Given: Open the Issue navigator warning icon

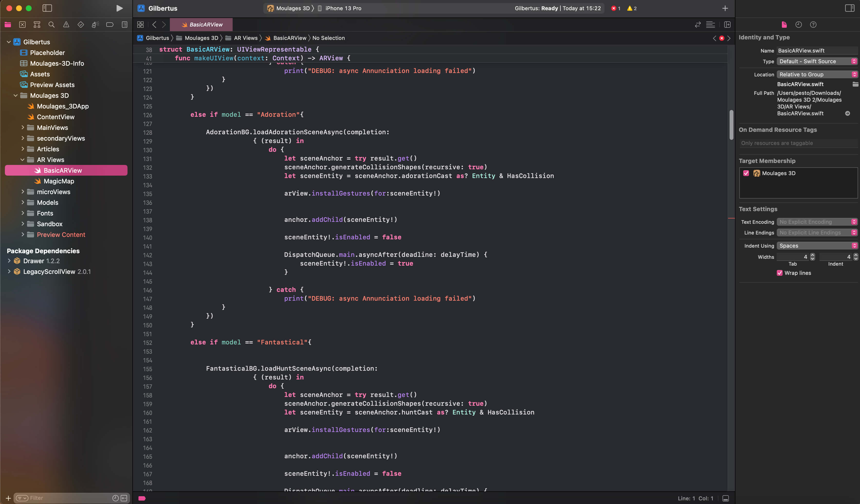Looking at the screenshot, I should click(66, 25).
